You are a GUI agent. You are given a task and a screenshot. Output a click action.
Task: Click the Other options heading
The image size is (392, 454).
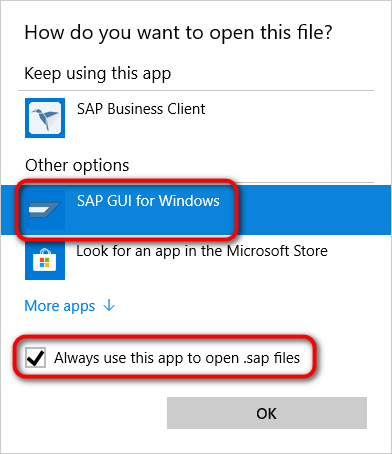(77, 165)
